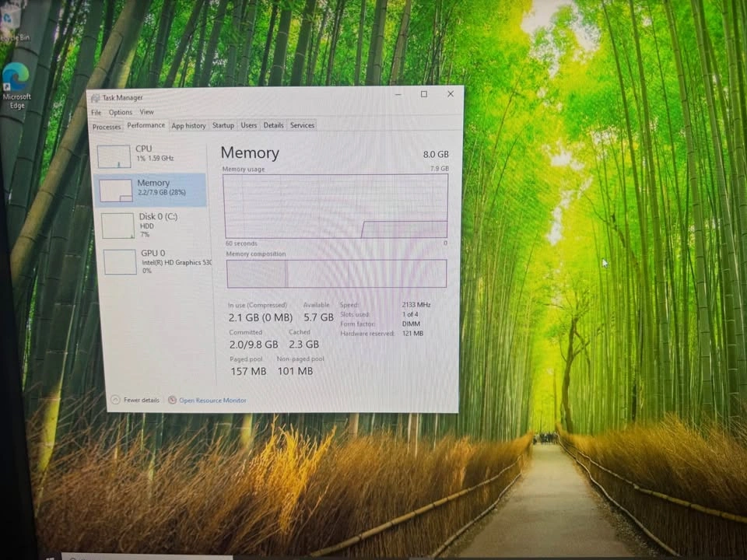Open the Services tab
Image resolution: width=747 pixels, height=560 pixels.
click(x=302, y=125)
